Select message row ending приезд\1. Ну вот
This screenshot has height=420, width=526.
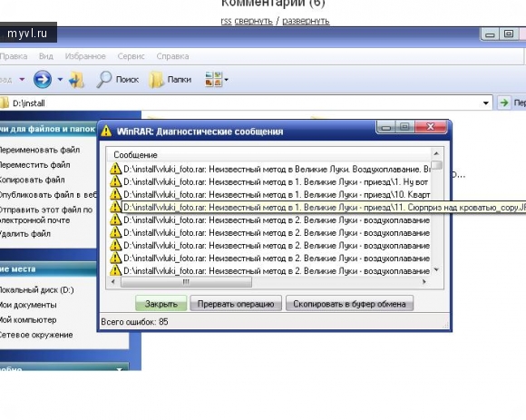click(x=269, y=181)
